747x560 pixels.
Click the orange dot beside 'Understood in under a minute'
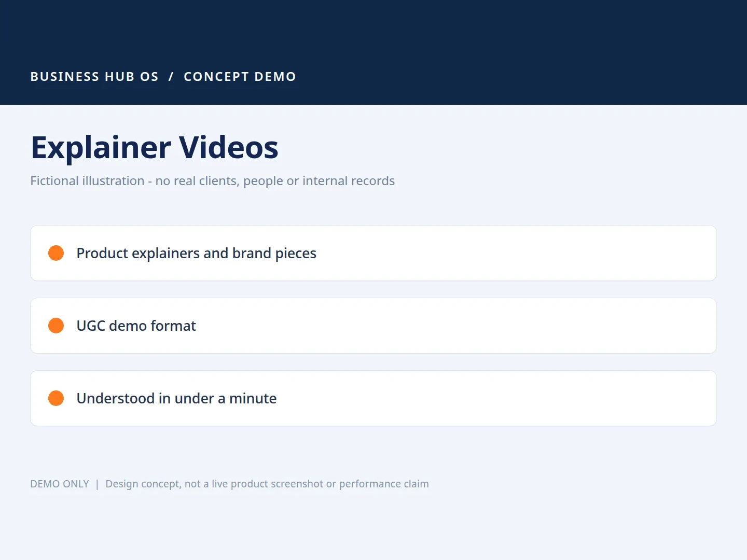(56, 398)
